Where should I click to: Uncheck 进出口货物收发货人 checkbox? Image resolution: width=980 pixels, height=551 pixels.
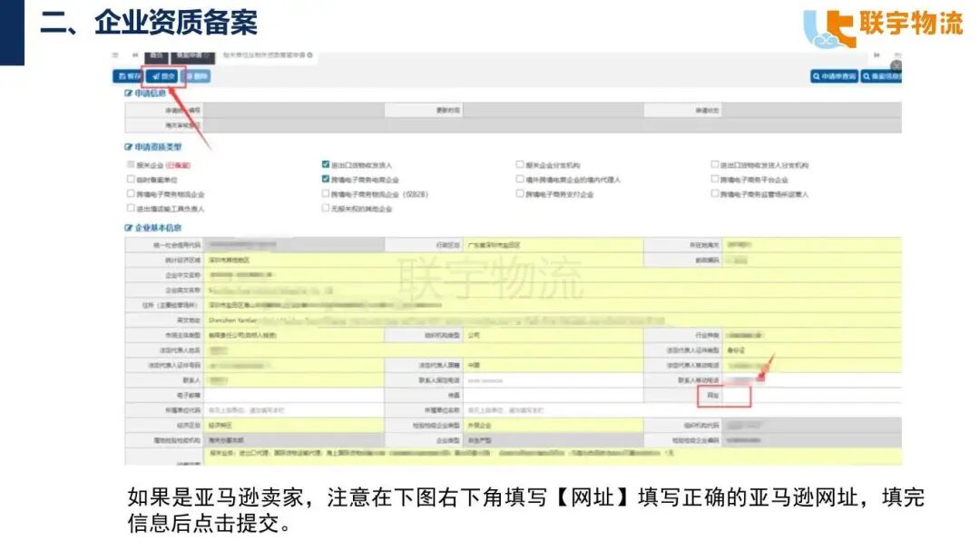326,165
